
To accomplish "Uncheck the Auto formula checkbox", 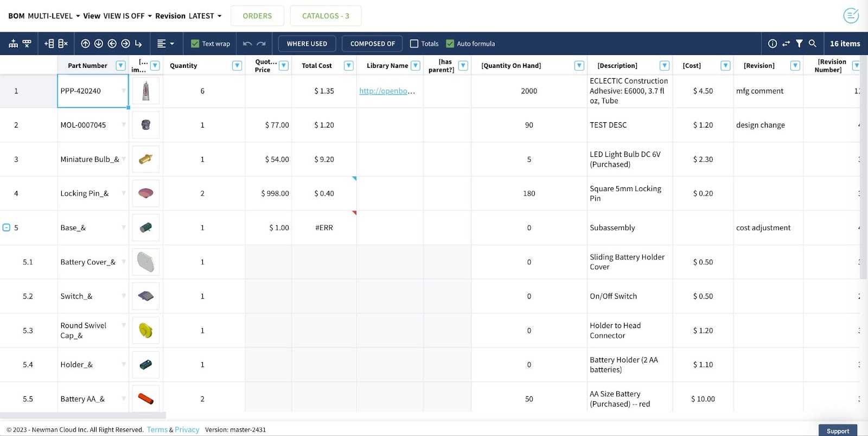I will click(x=450, y=43).
